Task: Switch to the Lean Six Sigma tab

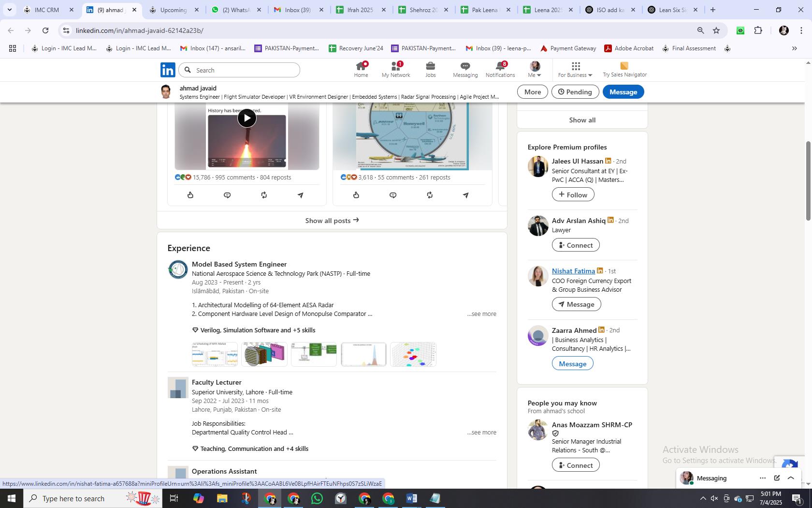Action: pyautogui.click(x=672, y=10)
